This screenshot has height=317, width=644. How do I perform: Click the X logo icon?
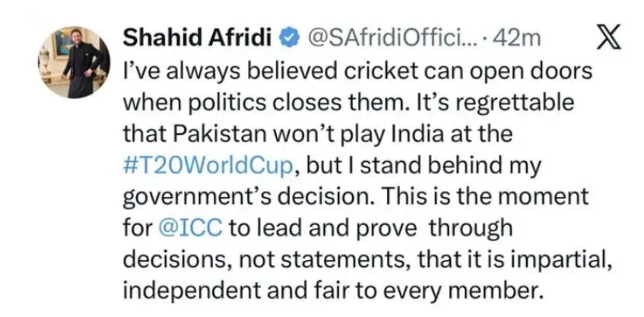[x=608, y=38]
